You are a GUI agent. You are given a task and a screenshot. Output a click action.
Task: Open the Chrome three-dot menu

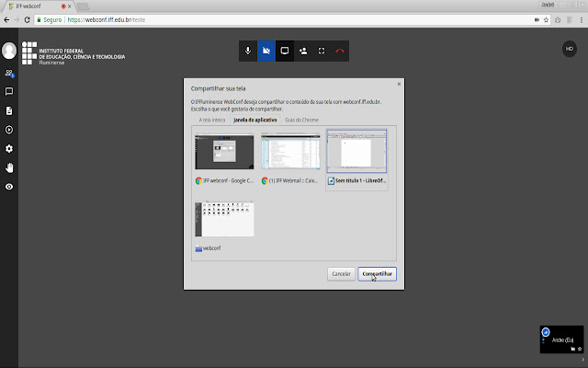[582, 20]
